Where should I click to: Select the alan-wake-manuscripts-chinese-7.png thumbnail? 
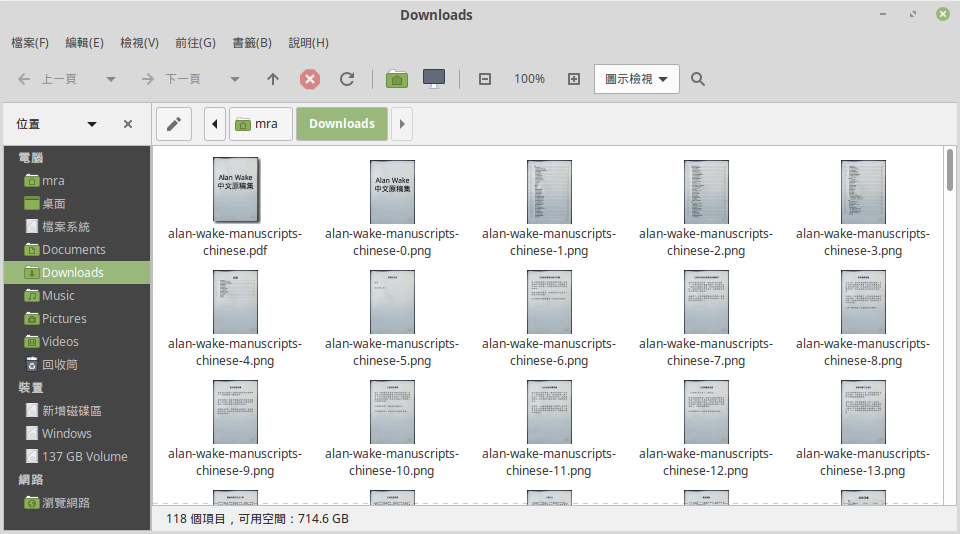pyautogui.click(x=706, y=302)
